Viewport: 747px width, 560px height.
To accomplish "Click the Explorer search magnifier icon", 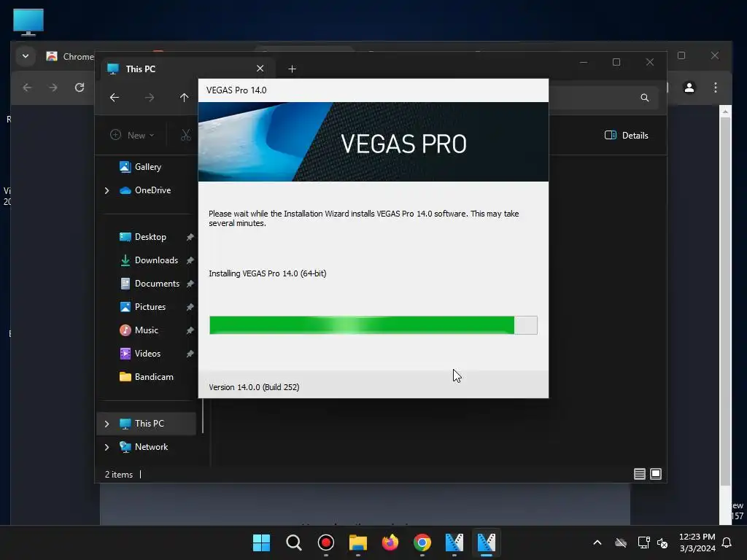I will click(x=645, y=98).
